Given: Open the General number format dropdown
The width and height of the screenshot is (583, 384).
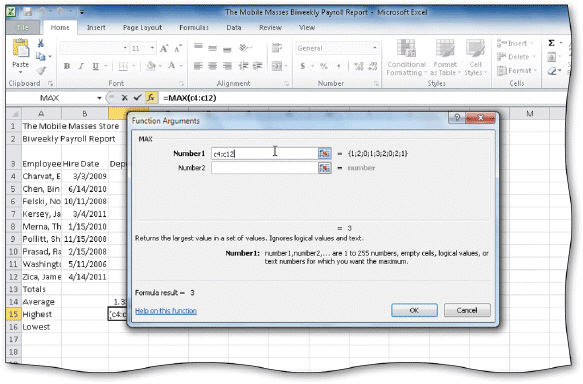Looking at the screenshot, I should pos(374,48).
